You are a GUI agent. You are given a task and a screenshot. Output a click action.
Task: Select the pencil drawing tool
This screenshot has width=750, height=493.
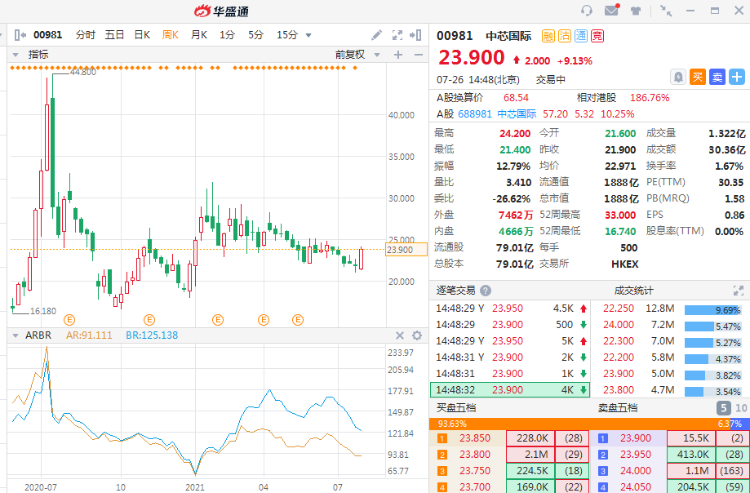point(377,34)
